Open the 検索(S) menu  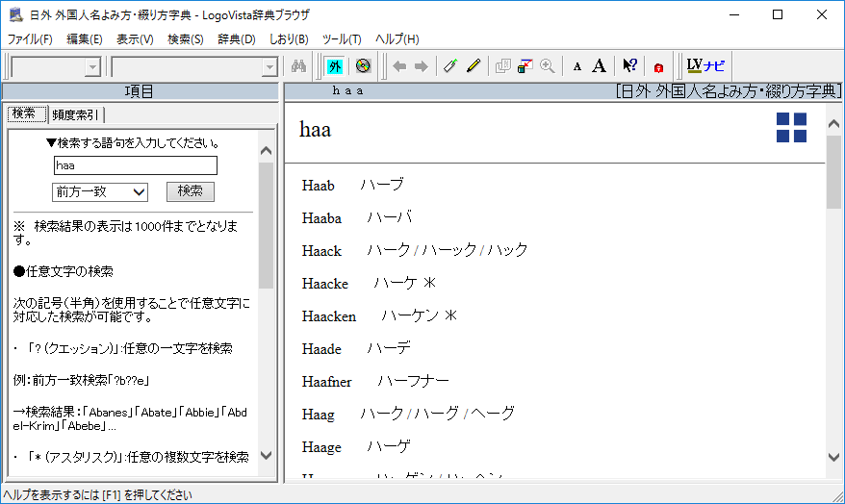point(186,38)
